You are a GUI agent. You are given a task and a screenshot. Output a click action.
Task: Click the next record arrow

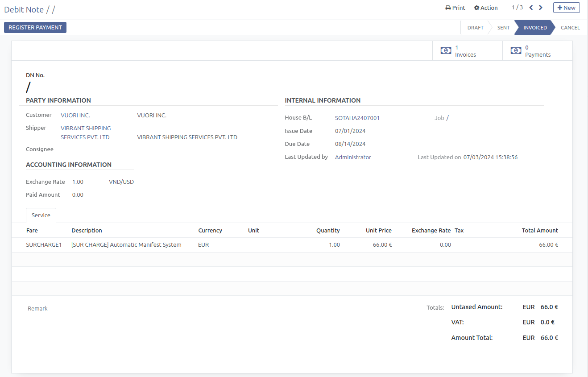click(x=541, y=8)
